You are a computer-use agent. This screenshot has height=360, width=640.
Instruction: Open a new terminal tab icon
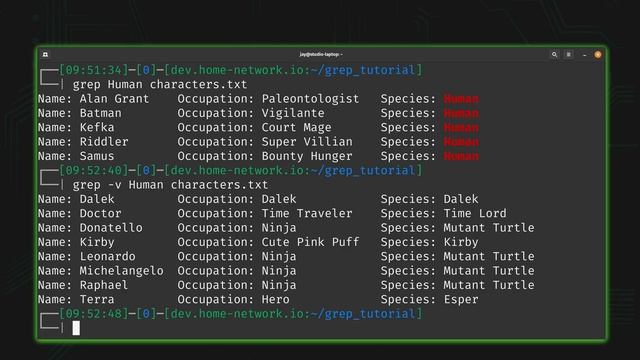point(45,54)
